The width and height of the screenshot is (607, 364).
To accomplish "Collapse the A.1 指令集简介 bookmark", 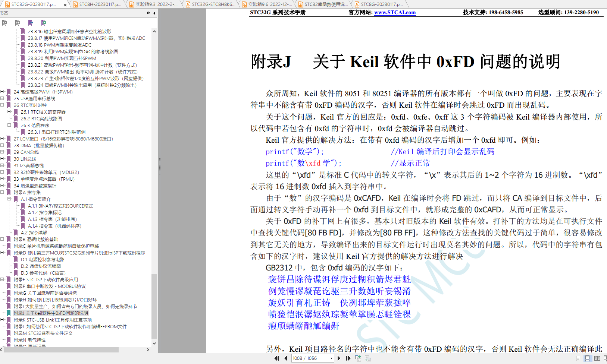I will pos(9,199).
